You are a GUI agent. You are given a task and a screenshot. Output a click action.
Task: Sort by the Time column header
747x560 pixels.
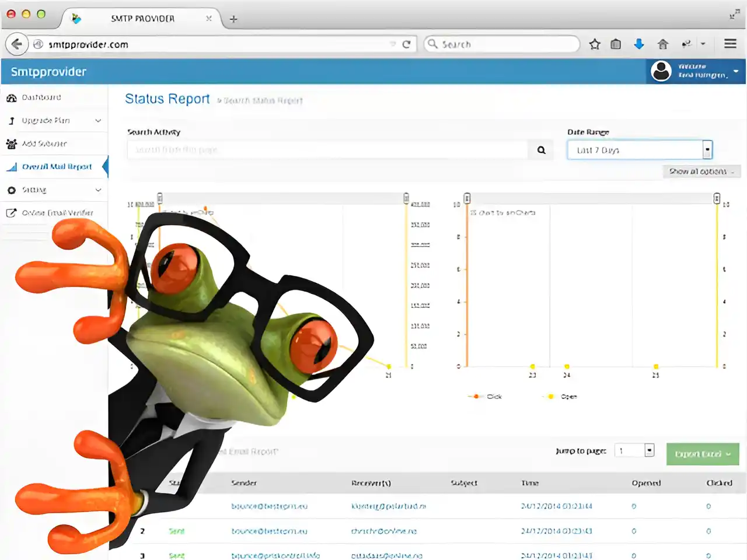pos(530,483)
